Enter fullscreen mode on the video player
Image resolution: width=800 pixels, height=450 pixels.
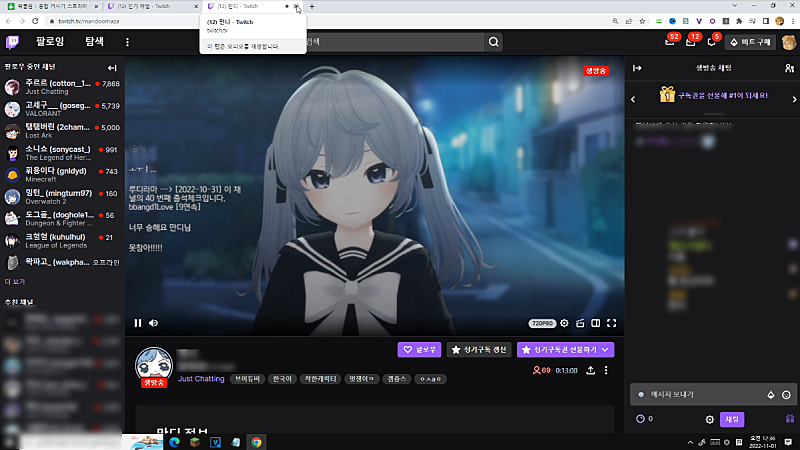click(611, 323)
